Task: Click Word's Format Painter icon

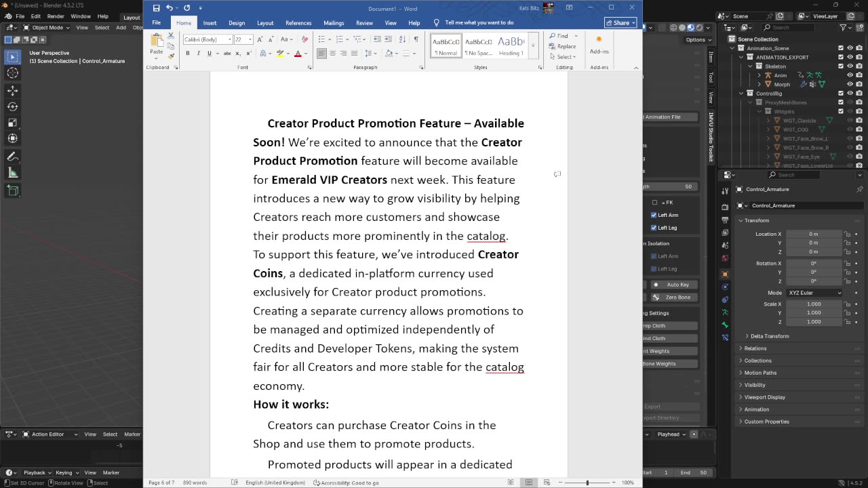Action: (x=171, y=56)
